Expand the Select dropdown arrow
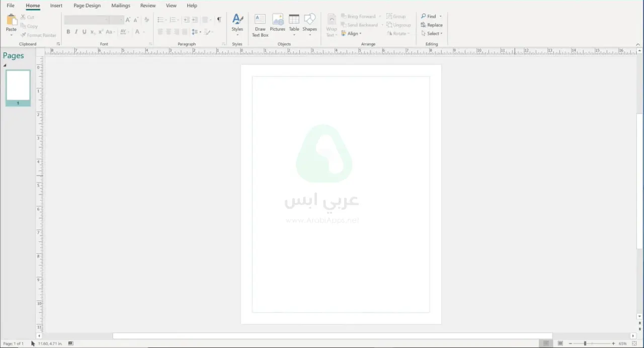The width and height of the screenshot is (644, 348). [441, 33]
